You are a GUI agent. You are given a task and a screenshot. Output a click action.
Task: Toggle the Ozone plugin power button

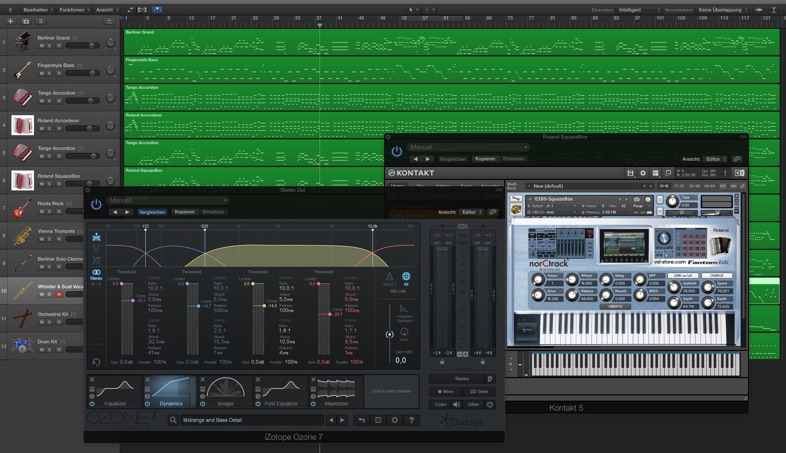(x=96, y=204)
